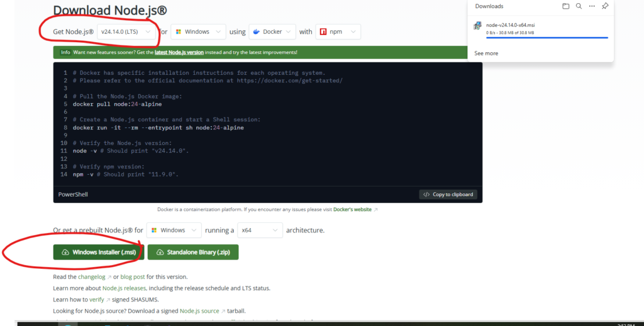
Task: Open the Downloads panel more options menu
Action: 592,6
